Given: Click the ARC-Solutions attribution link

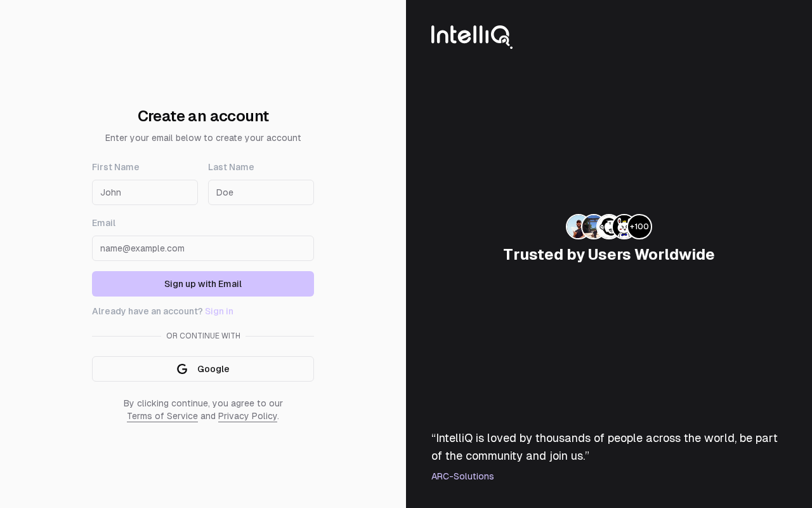Looking at the screenshot, I should pos(462,476).
